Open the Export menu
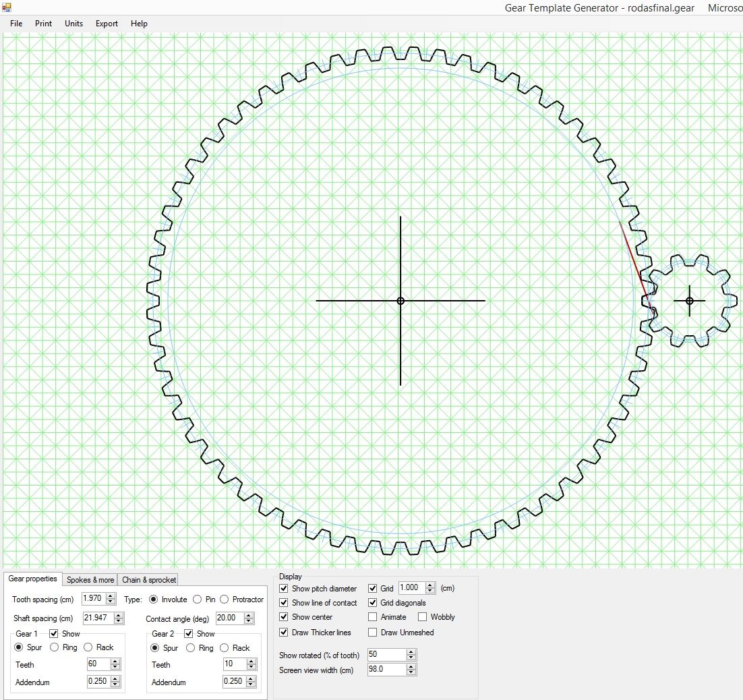The height and width of the screenshot is (700, 743). 107,23
